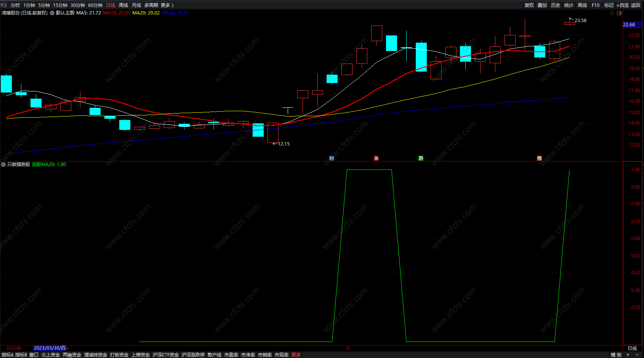
Task: Click the red MA10: 21.01 label
Action: coord(117,13)
